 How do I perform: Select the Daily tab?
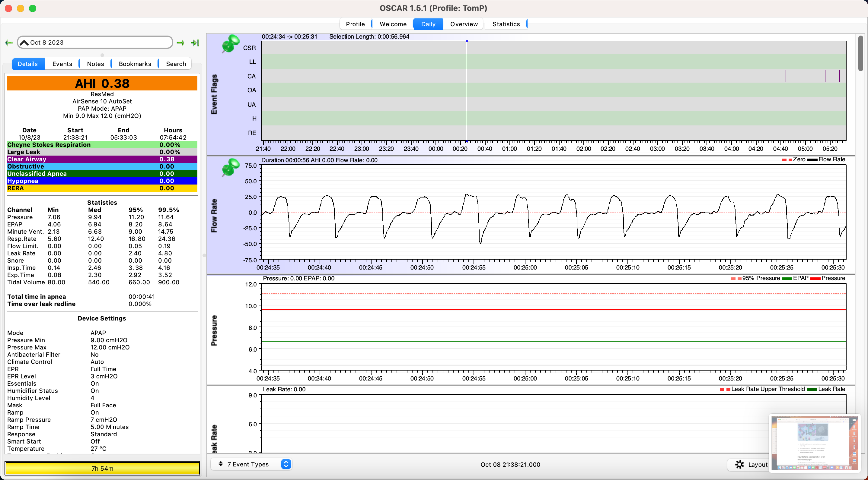point(428,24)
